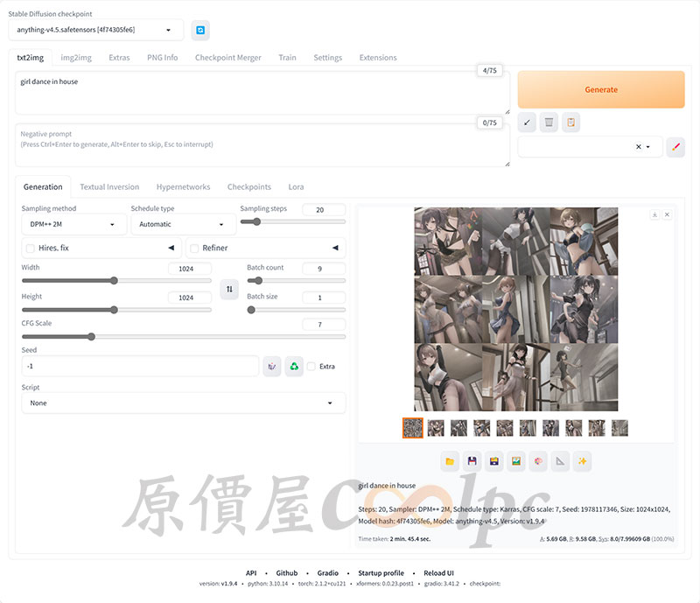Screen dimensions: 700x603
Task: Open the styles dropdown arrow
Action: [648, 146]
